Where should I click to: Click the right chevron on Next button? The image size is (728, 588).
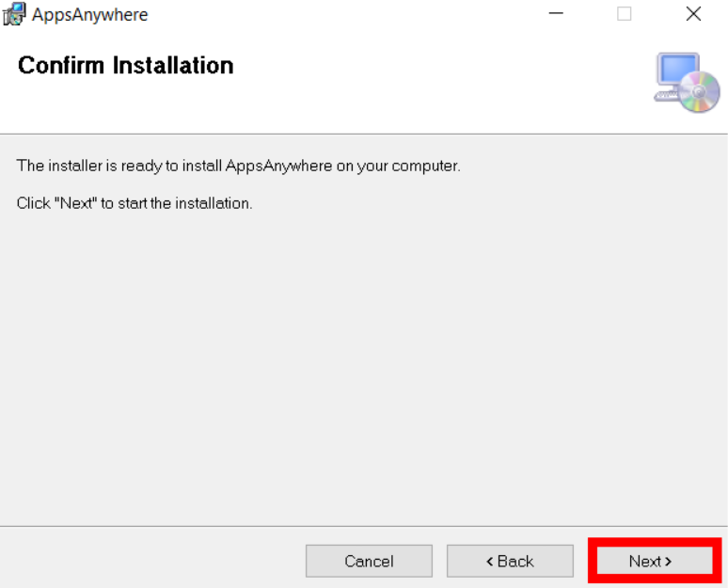[668, 562]
